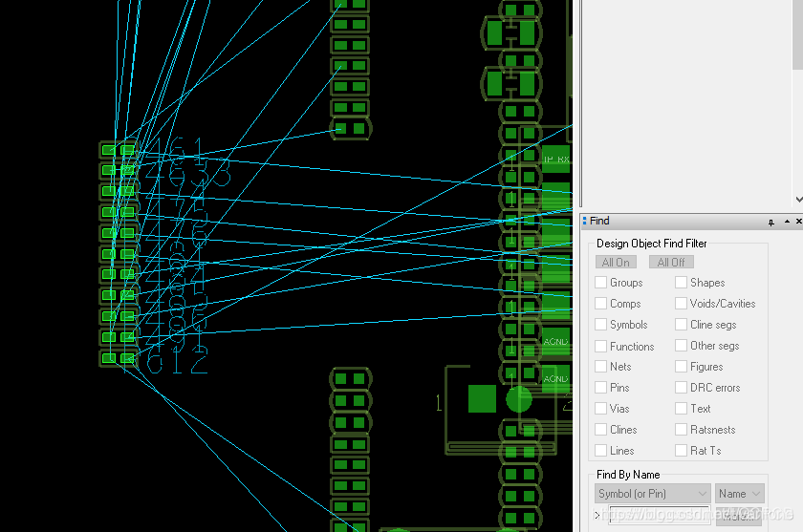Click the Find panel title grip icon
803x532 pixels.
584,221
